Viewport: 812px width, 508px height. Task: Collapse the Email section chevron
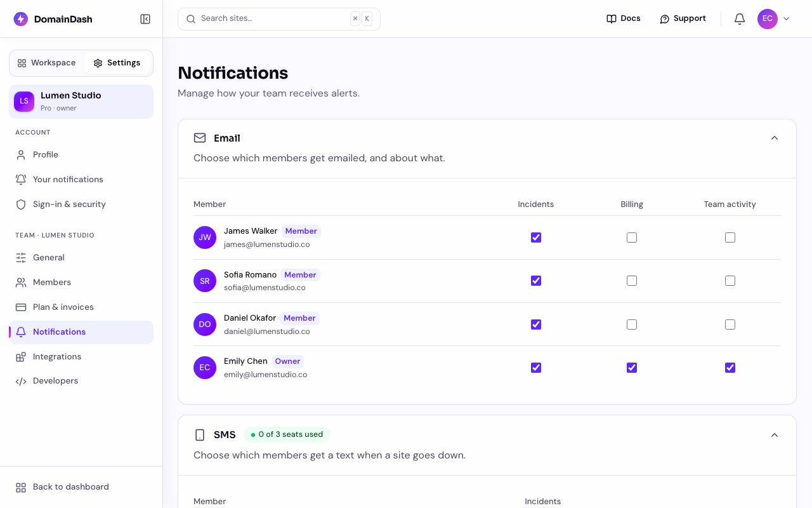pos(775,138)
